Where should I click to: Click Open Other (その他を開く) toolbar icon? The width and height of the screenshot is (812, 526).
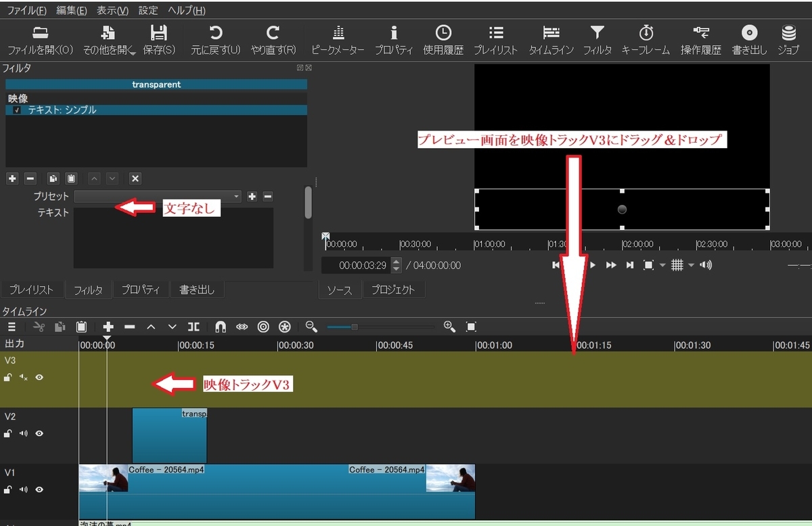point(108,33)
